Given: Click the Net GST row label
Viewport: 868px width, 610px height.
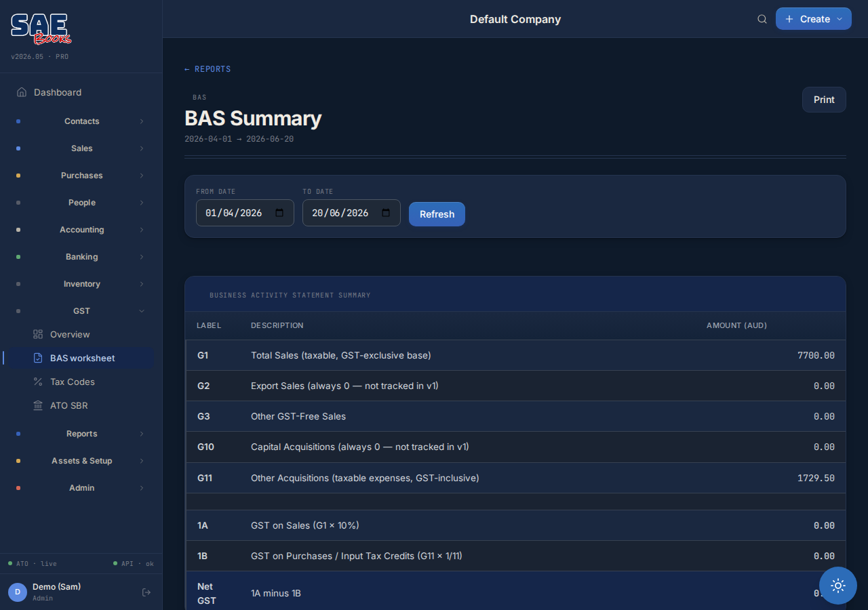Looking at the screenshot, I should (206, 593).
